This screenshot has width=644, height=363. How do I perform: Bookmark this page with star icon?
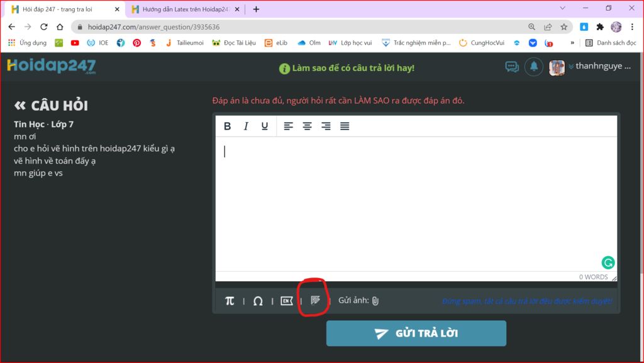564,27
